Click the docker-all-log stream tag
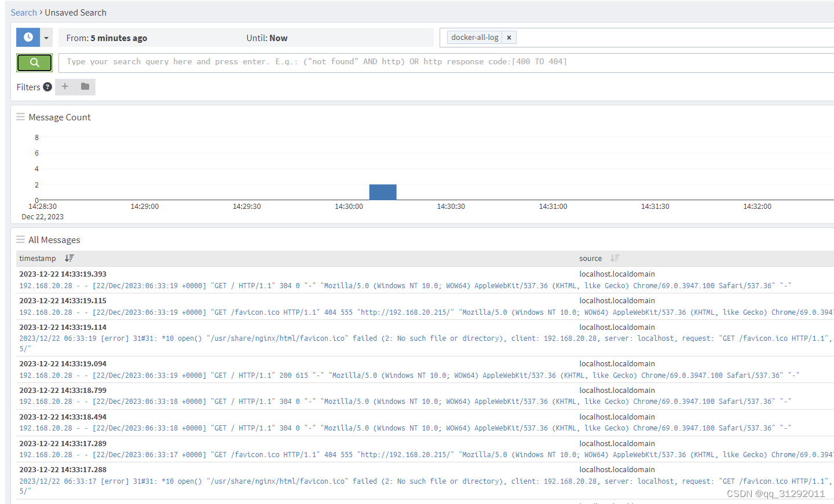Screen dimensions: 834x504 point(474,38)
